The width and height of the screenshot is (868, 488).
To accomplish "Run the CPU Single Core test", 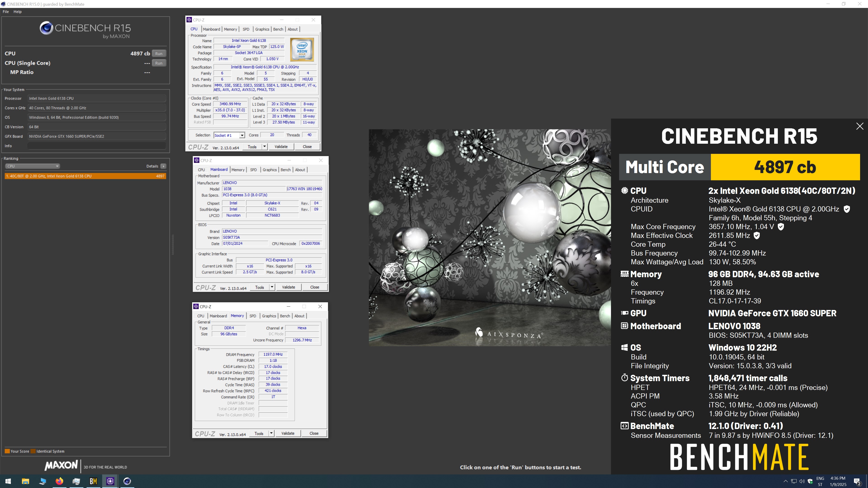I will point(159,63).
